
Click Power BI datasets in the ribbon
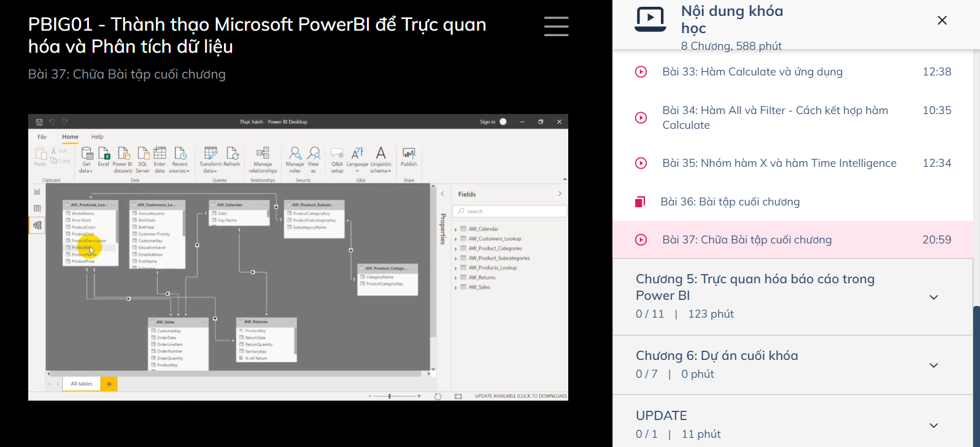click(123, 159)
